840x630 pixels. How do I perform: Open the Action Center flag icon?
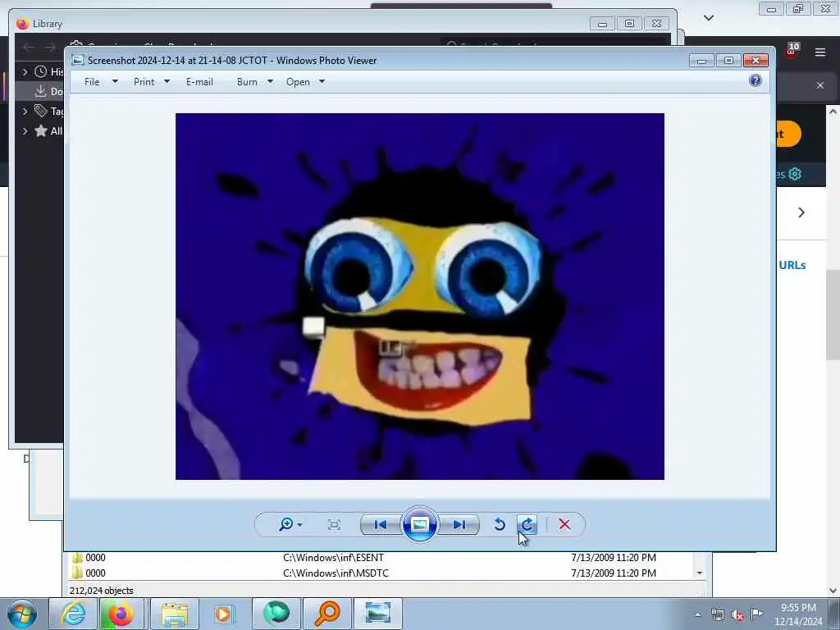(757, 614)
